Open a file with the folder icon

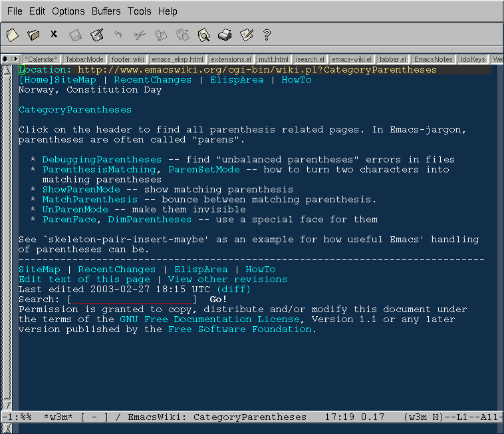point(33,35)
